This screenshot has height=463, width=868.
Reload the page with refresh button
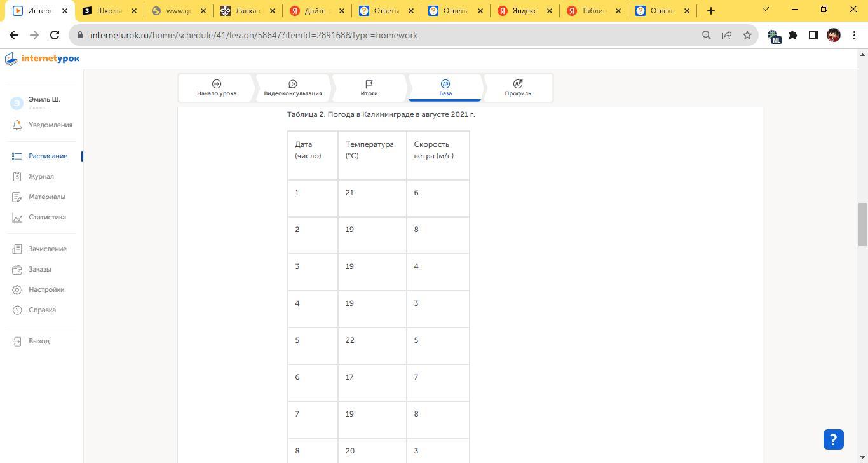point(55,35)
